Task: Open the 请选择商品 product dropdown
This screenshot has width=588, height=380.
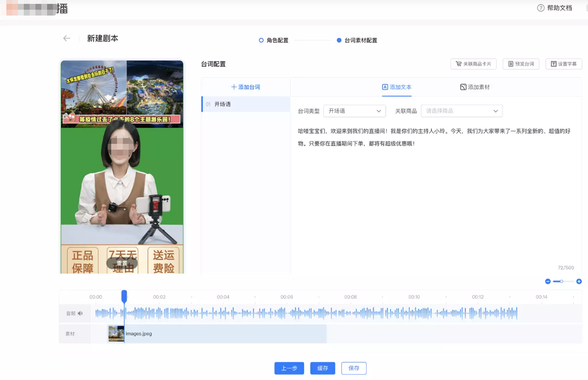Action: (461, 111)
